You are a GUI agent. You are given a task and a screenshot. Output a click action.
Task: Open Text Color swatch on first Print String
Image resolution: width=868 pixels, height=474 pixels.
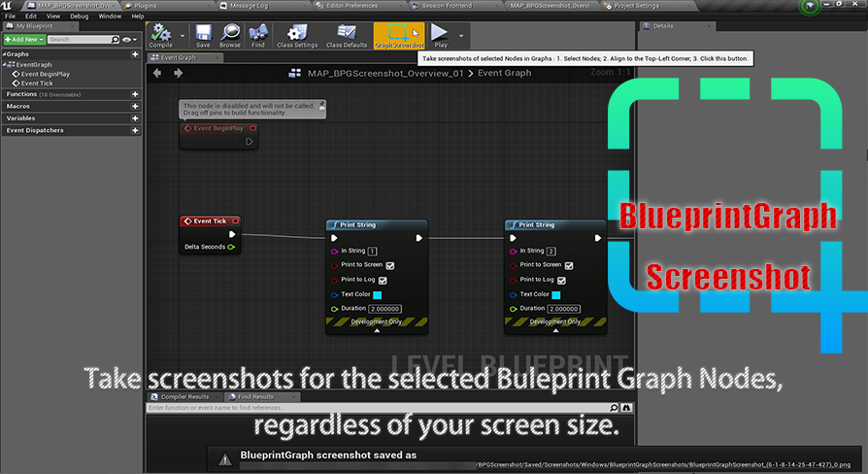click(378, 295)
